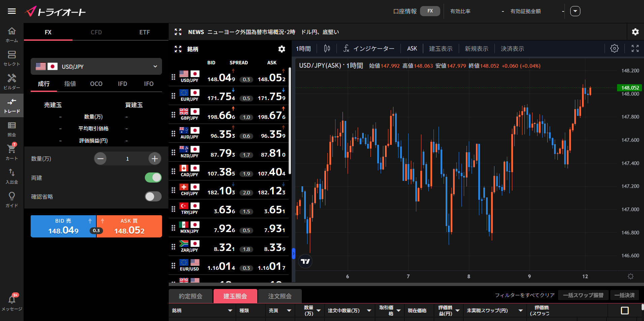The width and height of the screenshot is (644, 321).
Task: Click the TradingView logo on chart
Action: [305, 261]
